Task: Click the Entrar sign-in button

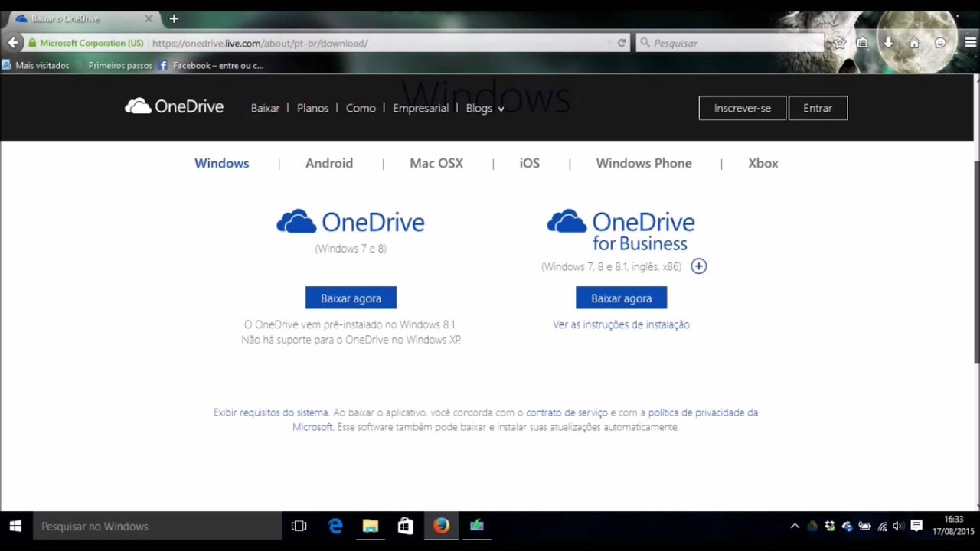Action: tap(818, 108)
